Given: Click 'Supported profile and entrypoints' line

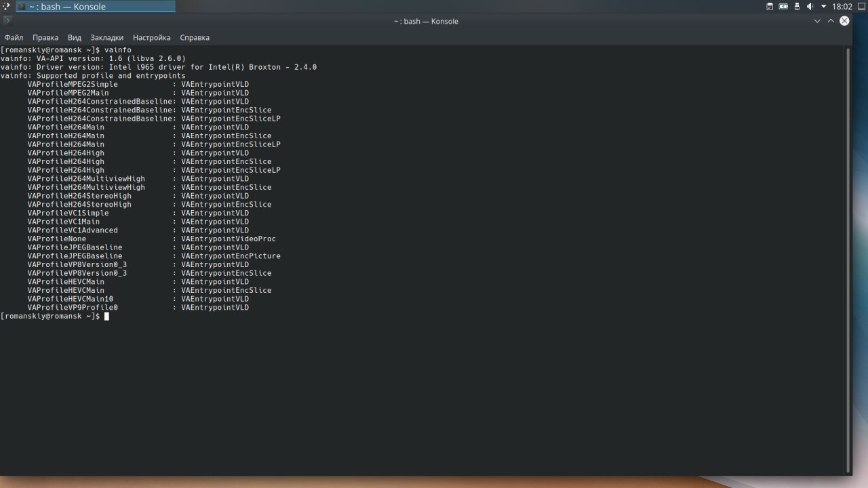Looking at the screenshot, I should pos(93,76).
